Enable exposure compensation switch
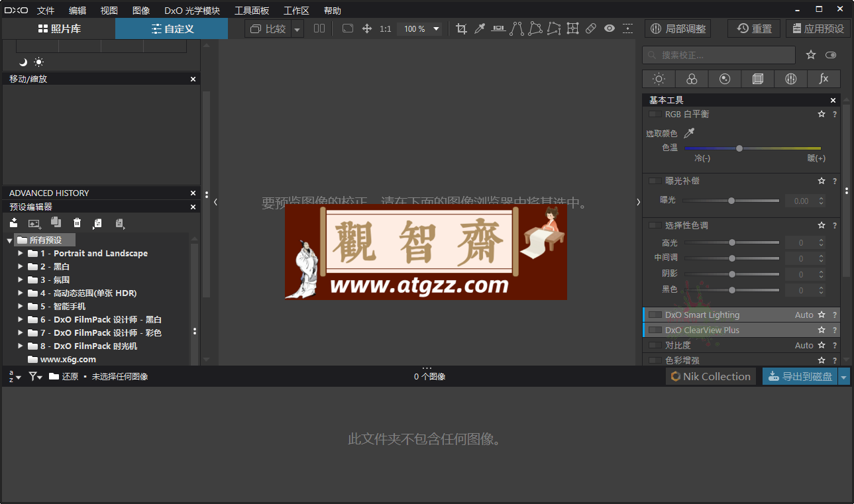Screen dimensions: 854x504 point(655,180)
